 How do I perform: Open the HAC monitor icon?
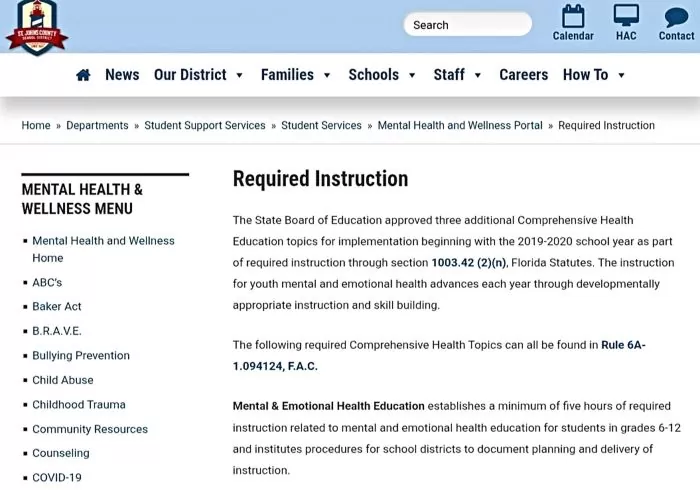coord(626,16)
